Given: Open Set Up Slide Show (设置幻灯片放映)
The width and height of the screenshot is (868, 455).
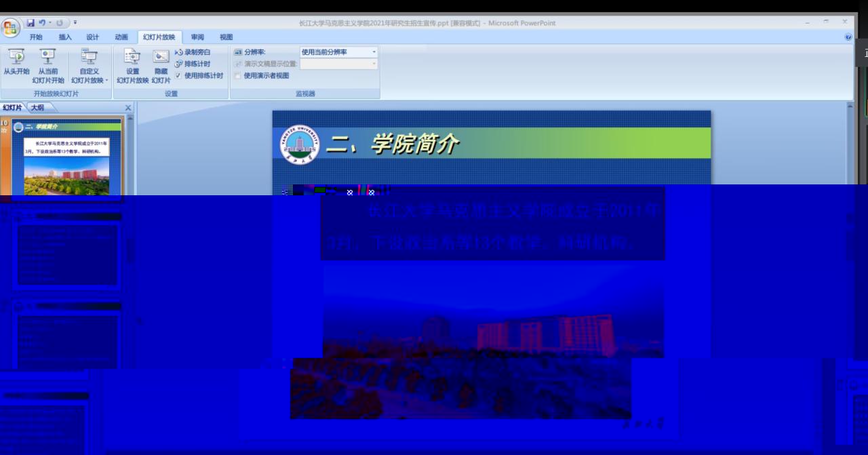Looking at the screenshot, I should (x=132, y=65).
